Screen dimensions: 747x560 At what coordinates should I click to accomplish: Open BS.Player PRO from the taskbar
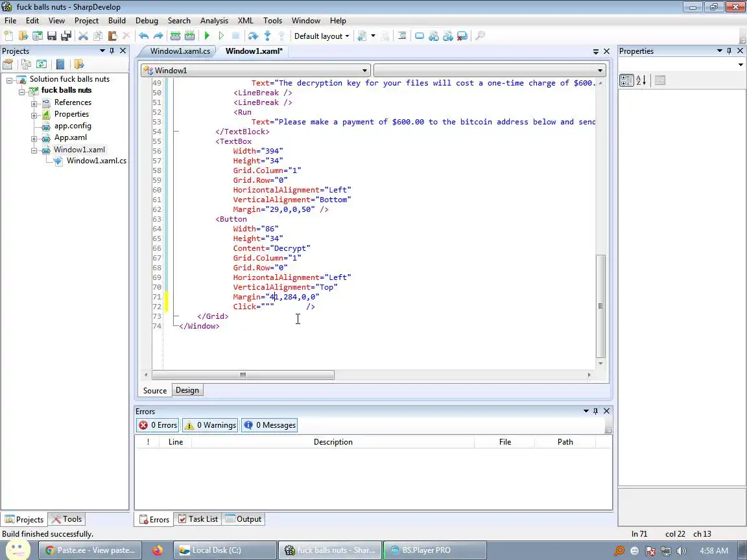click(x=435, y=550)
